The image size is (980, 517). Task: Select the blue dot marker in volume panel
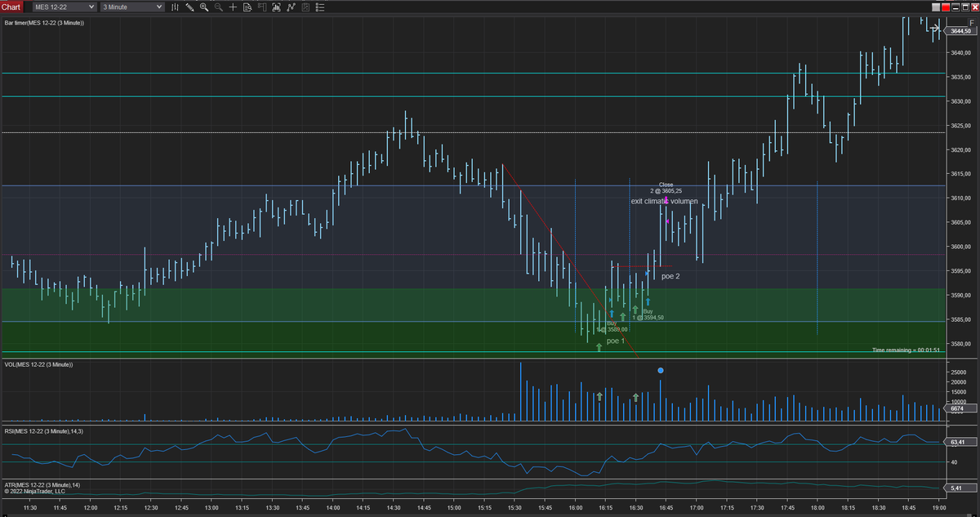[x=661, y=370]
